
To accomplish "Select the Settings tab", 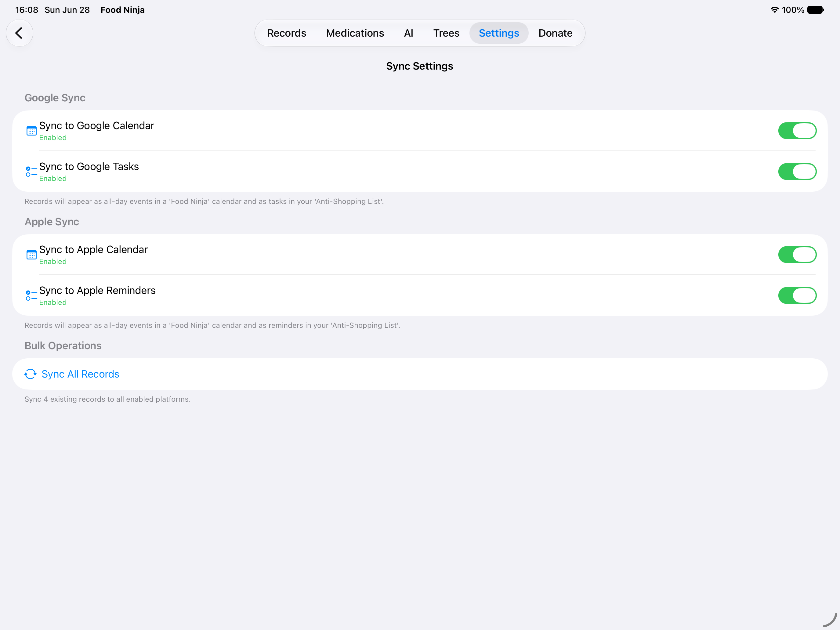I will click(x=499, y=33).
